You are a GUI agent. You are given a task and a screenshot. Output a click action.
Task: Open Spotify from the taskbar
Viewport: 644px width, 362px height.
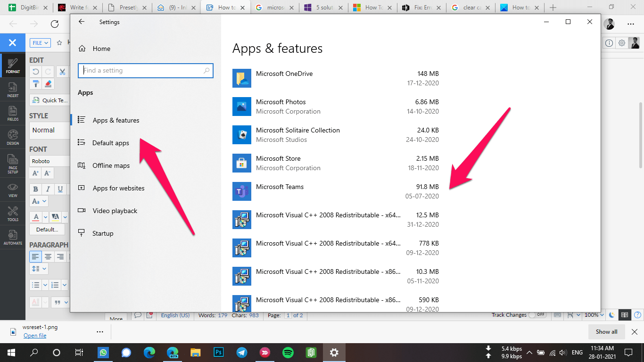click(288, 353)
